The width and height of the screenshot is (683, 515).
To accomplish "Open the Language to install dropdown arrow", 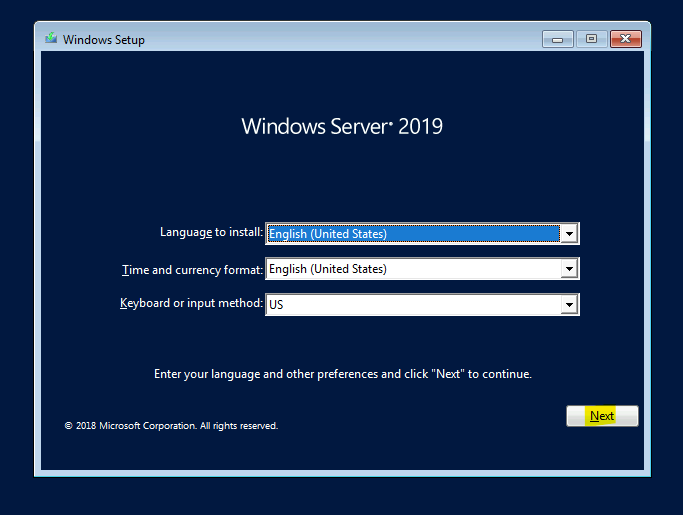I will pos(569,234).
